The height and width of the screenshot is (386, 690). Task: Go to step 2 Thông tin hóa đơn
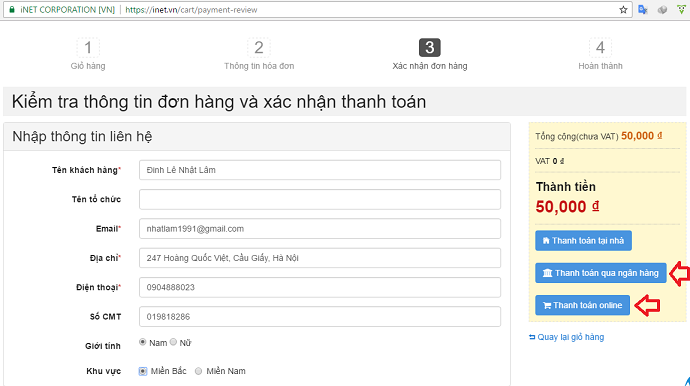[x=259, y=54]
